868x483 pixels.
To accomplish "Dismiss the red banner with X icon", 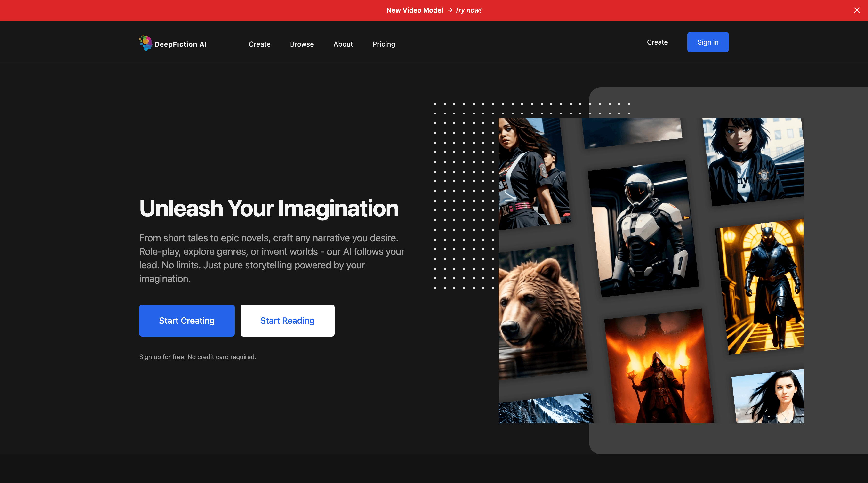I will (x=857, y=10).
